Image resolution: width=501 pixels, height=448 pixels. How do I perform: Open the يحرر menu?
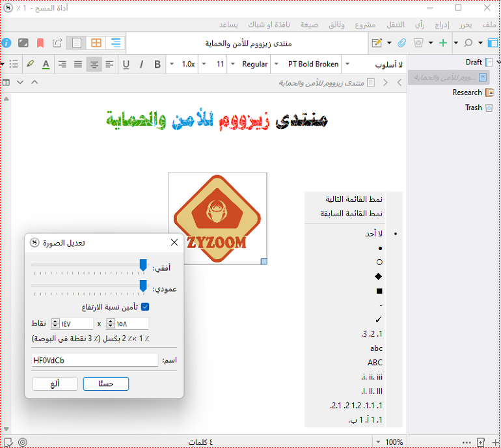pos(465,25)
